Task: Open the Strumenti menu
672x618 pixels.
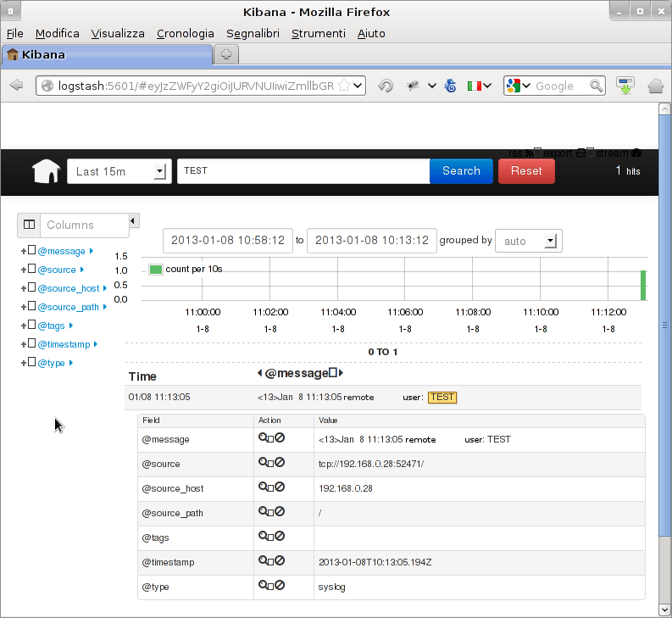Action: (x=318, y=33)
